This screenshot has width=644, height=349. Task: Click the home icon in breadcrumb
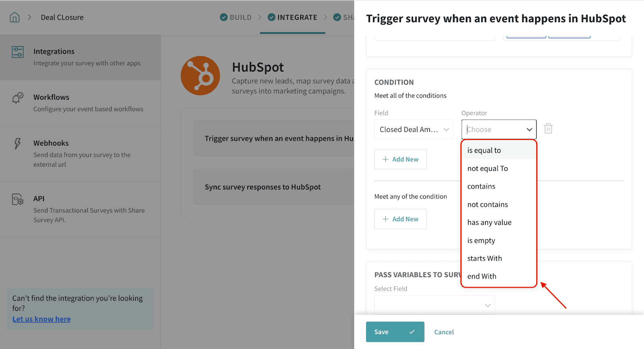coord(14,17)
